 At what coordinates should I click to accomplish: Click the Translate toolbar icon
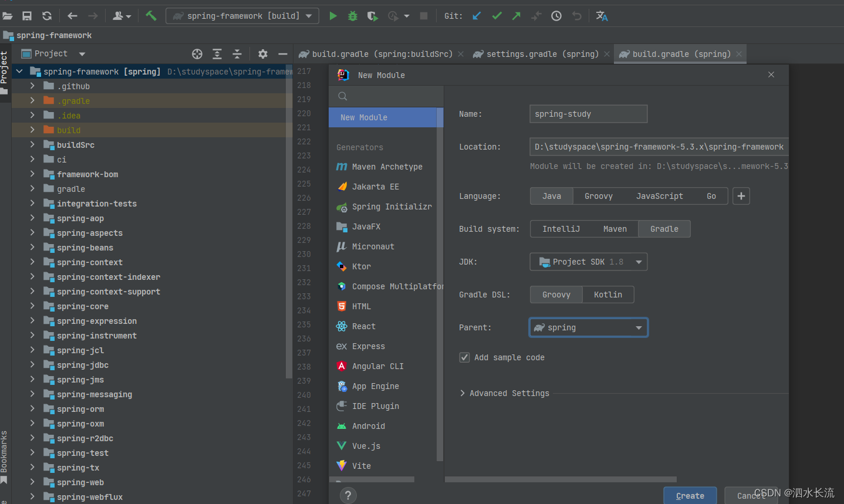pyautogui.click(x=602, y=16)
